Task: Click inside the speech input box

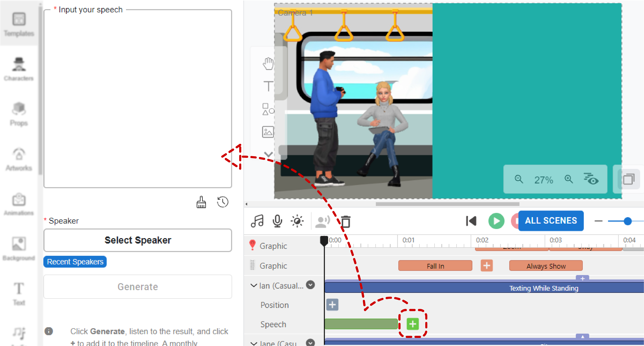Action: [138, 99]
